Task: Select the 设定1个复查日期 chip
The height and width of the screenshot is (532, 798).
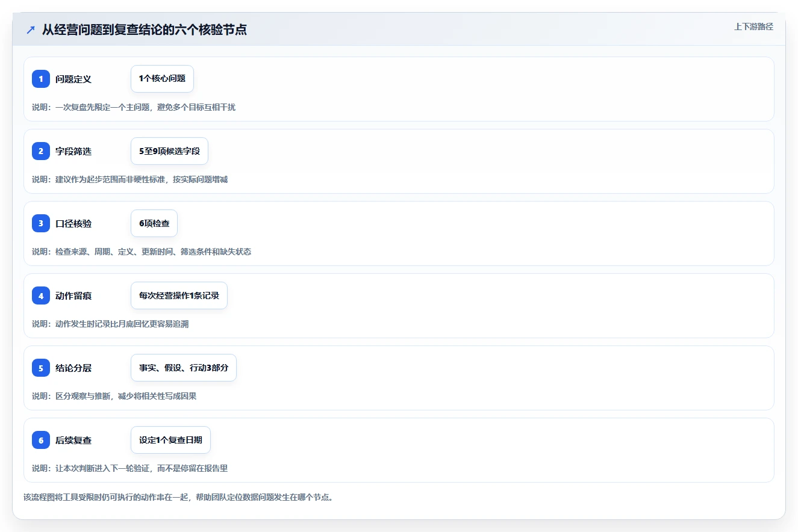Action: coord(170,440)
